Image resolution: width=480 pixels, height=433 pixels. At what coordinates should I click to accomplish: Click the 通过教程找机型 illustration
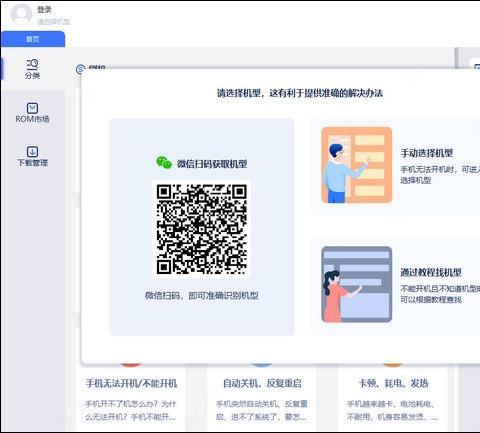pos(356,284)
